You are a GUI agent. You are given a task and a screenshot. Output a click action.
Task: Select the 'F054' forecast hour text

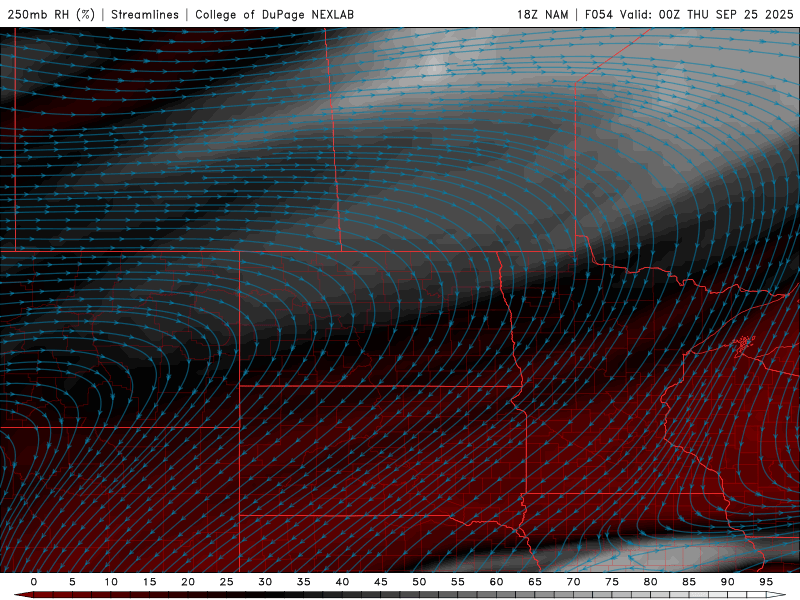(x=599, y=14)
